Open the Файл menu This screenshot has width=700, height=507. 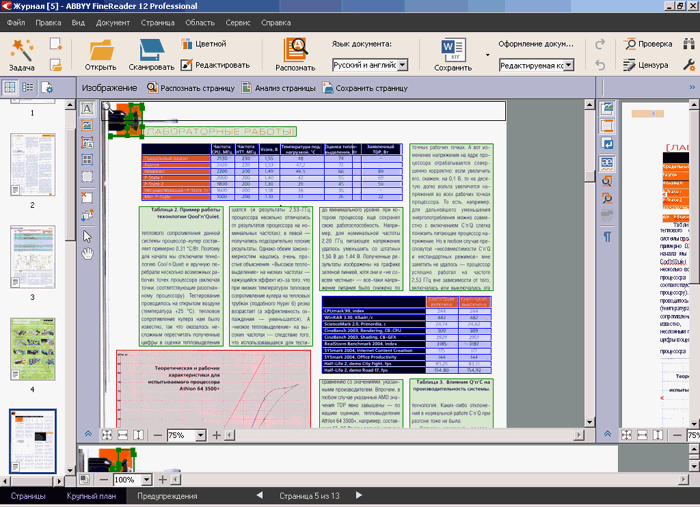coord(16,22)
